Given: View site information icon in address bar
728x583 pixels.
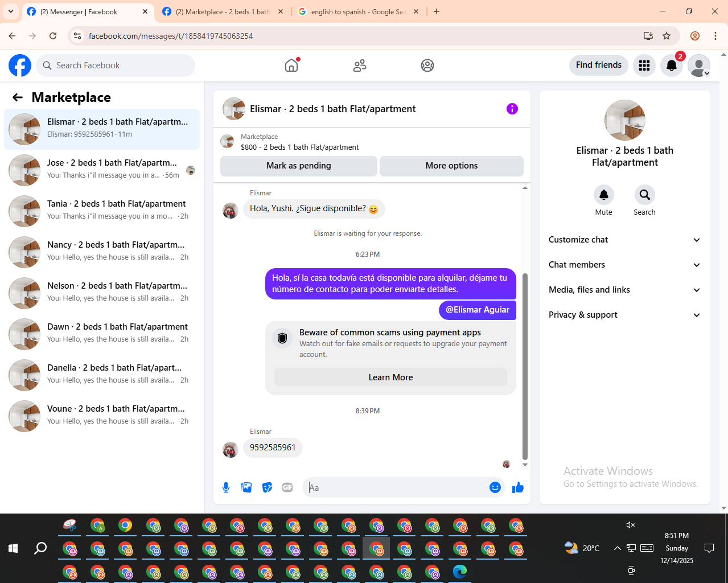Looking at the screenshot, I should (x=77, y=36).
